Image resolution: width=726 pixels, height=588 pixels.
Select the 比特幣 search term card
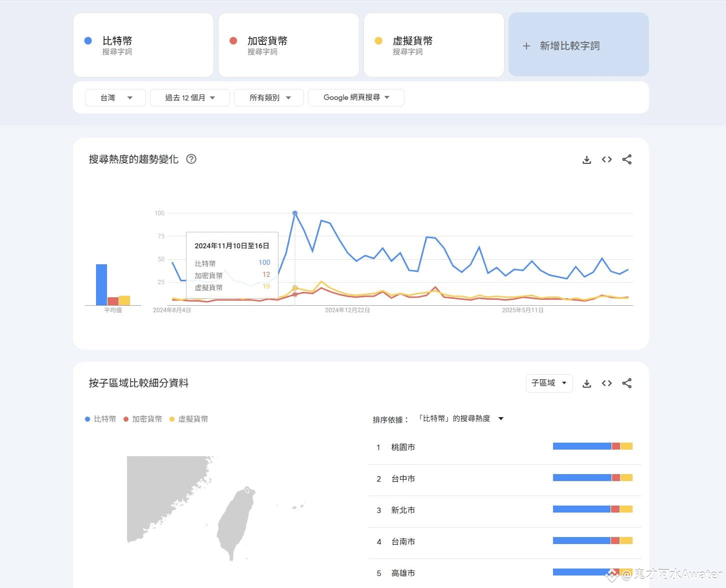[143, 45]
